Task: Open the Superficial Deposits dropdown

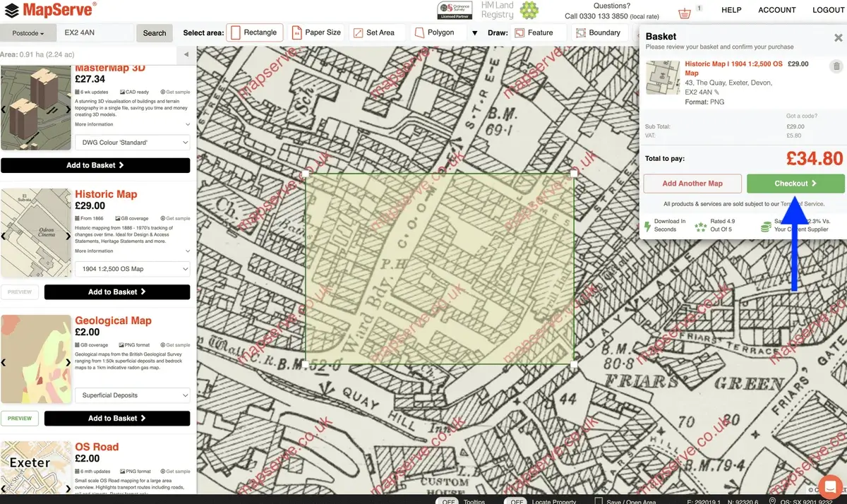Action: click(x=133, y=395)
